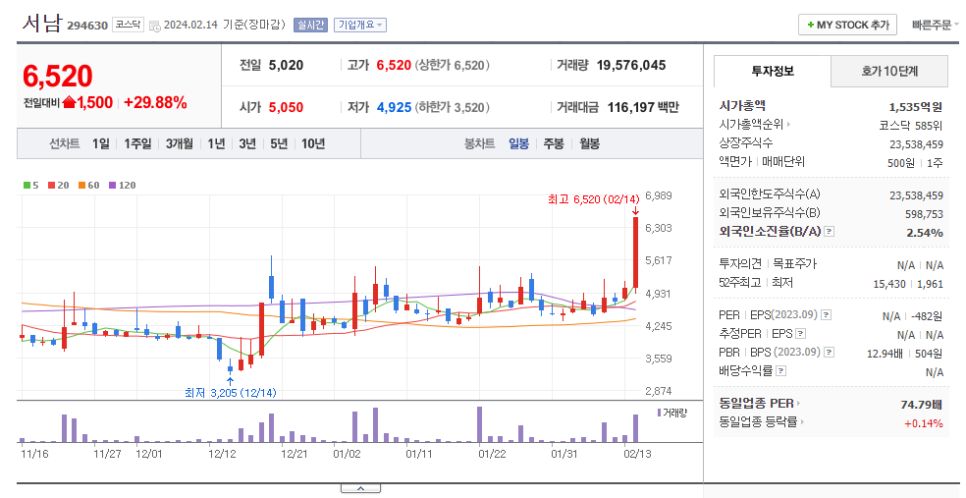Expand the collapse handle below the chart
966x498 pixels.
tap(360, 488)
